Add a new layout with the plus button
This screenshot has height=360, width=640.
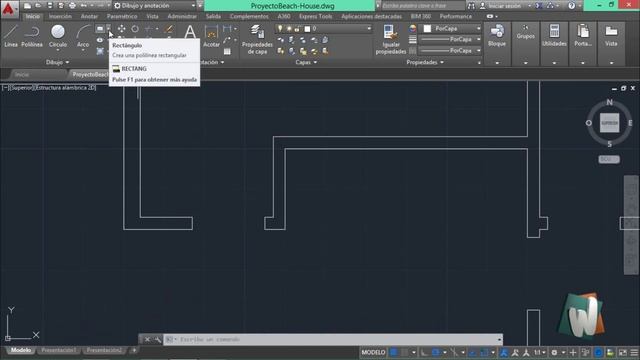tap(134, 350)
